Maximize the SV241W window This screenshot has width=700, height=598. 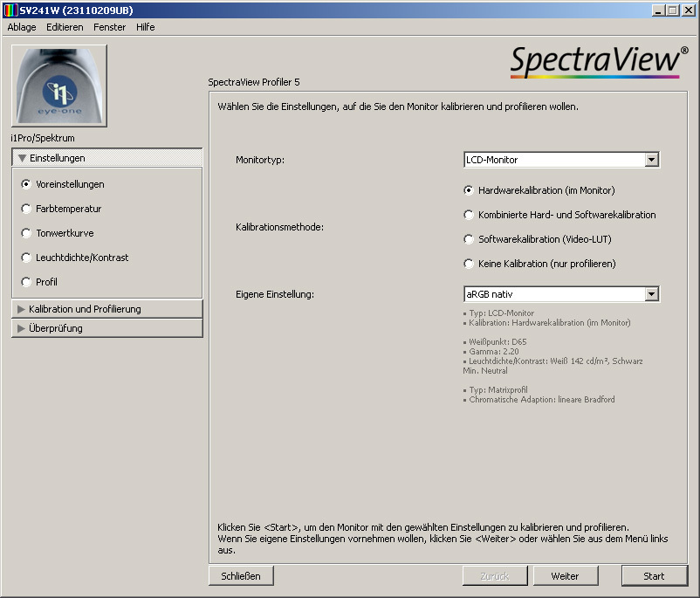pos(673,10)
